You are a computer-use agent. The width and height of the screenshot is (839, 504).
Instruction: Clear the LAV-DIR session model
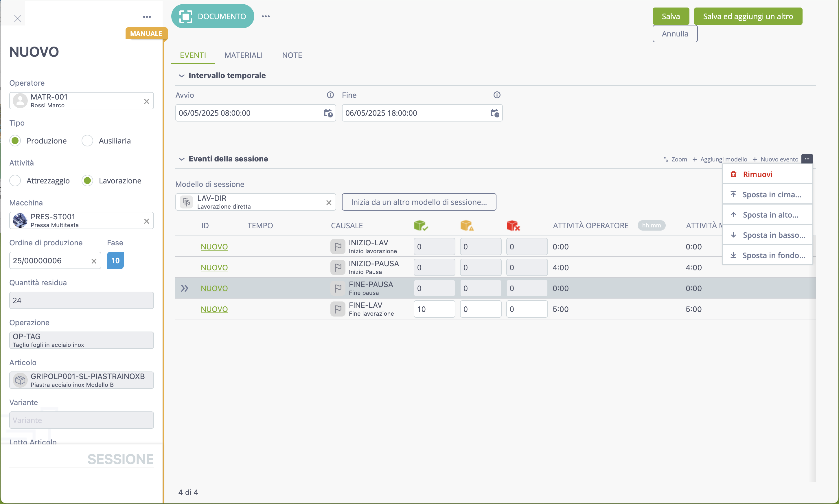[329, 203]
